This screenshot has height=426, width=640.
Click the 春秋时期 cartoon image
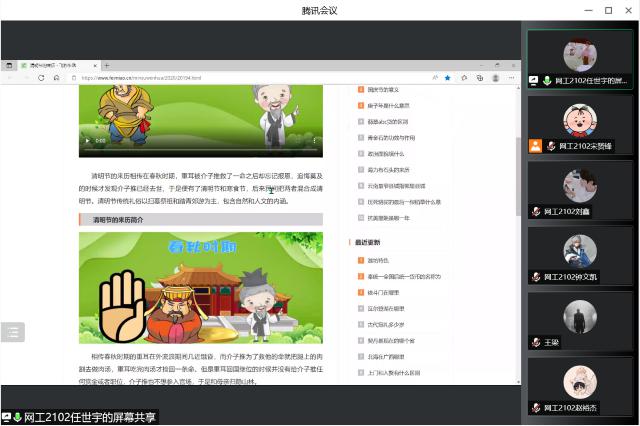[201, 288]
